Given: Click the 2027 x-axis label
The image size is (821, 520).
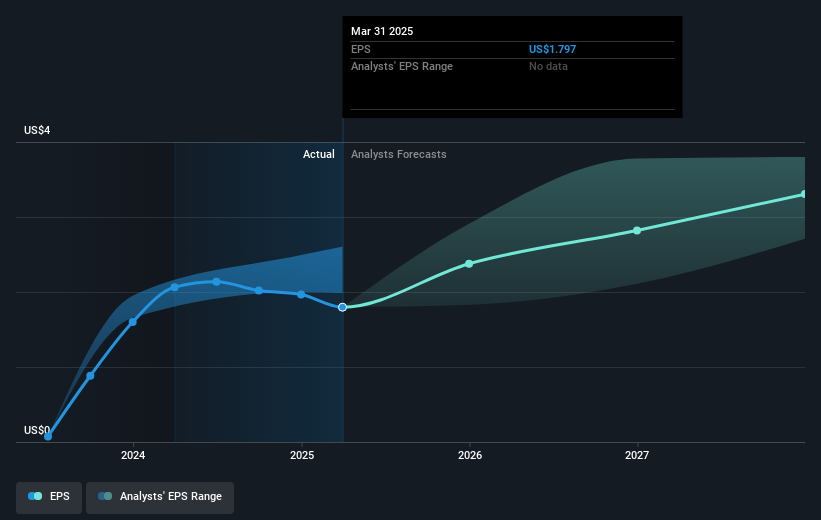Looking at the screenshot, I should [637, 455].
